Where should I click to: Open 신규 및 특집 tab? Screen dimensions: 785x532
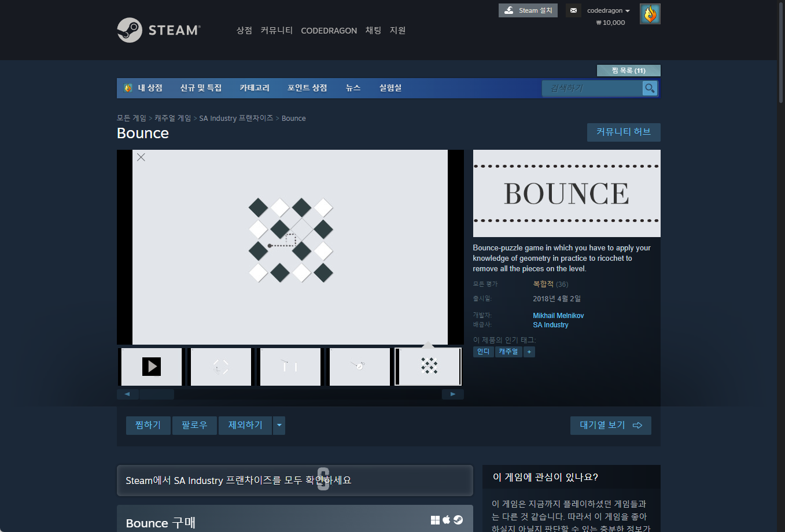click(201, 88)
